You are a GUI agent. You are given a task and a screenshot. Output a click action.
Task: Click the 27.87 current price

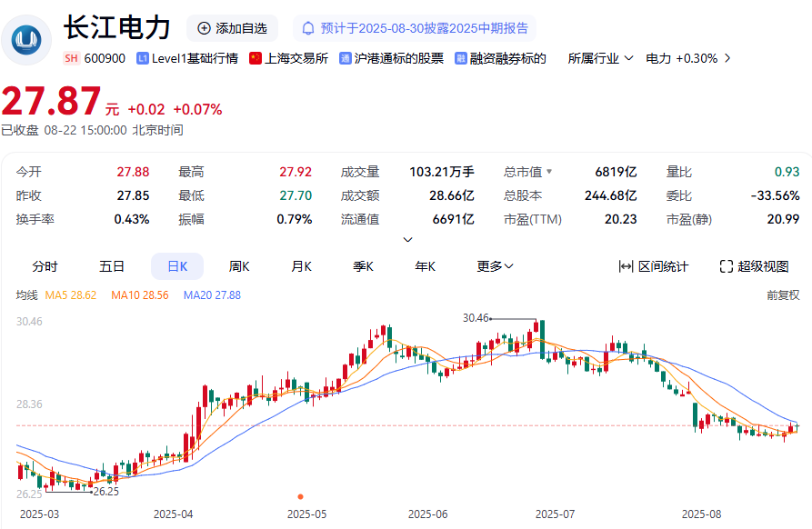pos(51,101)
